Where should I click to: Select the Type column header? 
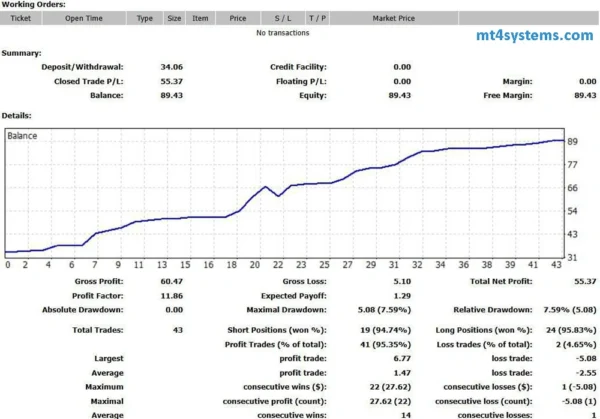145,18
